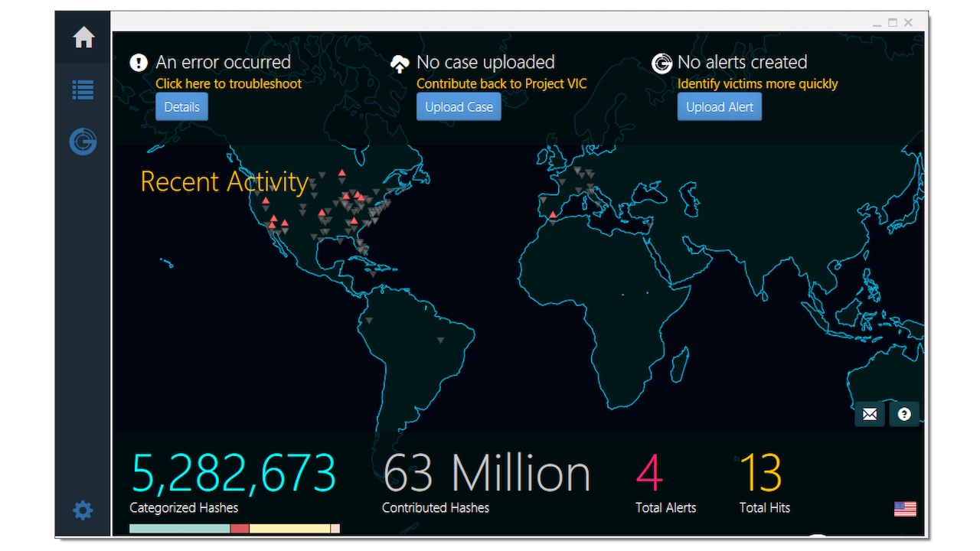This screenshot has height=551, width=980.
Task: Open the 'Click here to troubleshoot' link
Action: pyautogui.click(x=228, y=83)
